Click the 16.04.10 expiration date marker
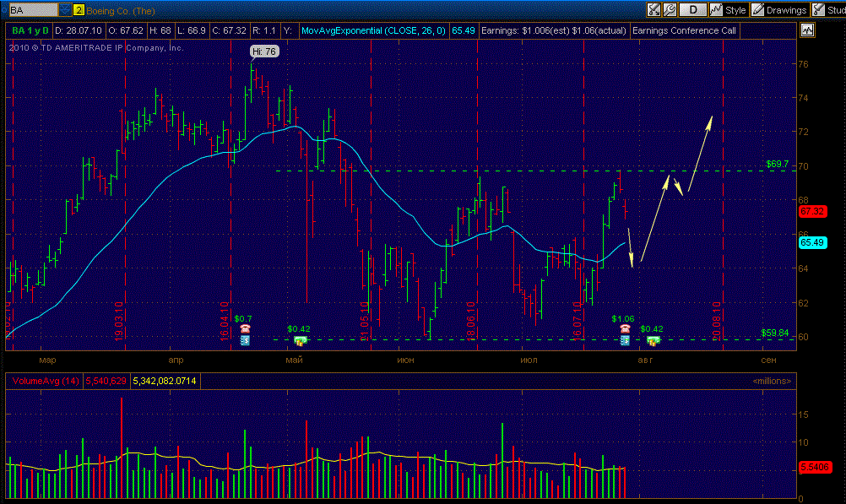Viewport: 846px width, 504px height. click(225, 321)
